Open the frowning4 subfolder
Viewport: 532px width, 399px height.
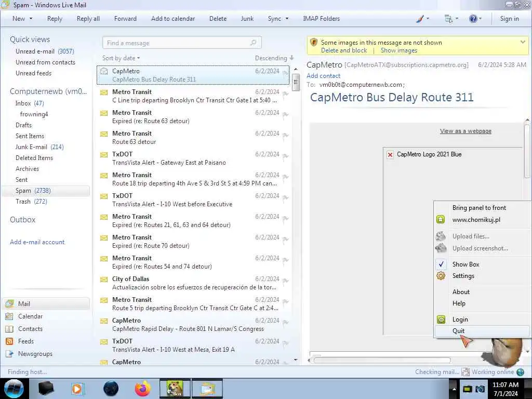pos(34,114)
